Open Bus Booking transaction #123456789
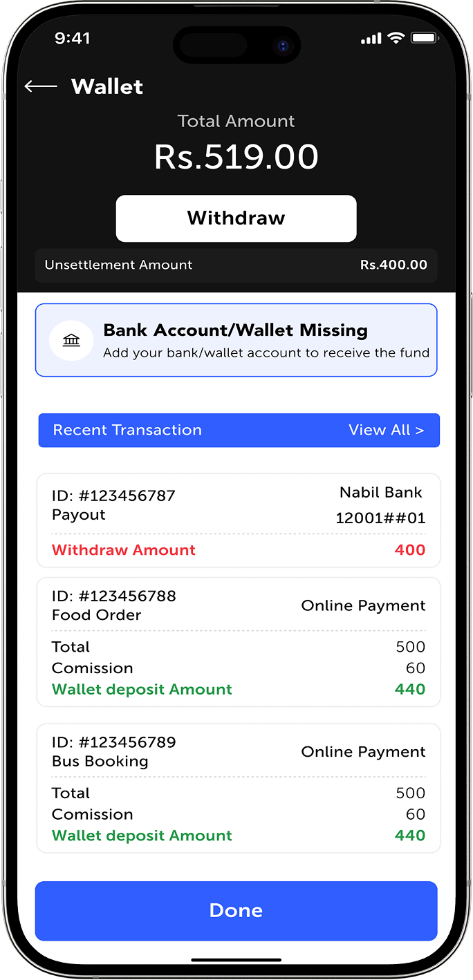473x980 pixels. click(238, 788)
